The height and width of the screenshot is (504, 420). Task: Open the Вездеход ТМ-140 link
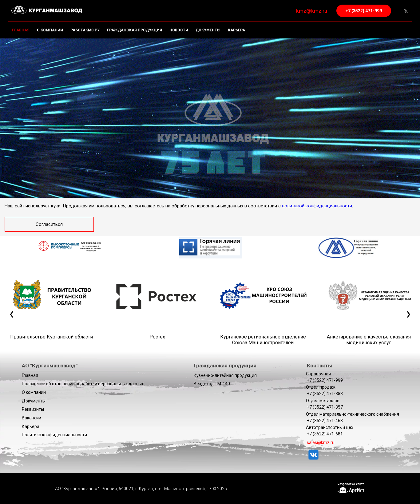212,384
